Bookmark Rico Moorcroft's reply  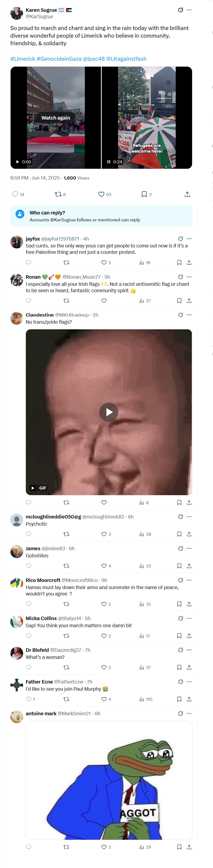179,604
